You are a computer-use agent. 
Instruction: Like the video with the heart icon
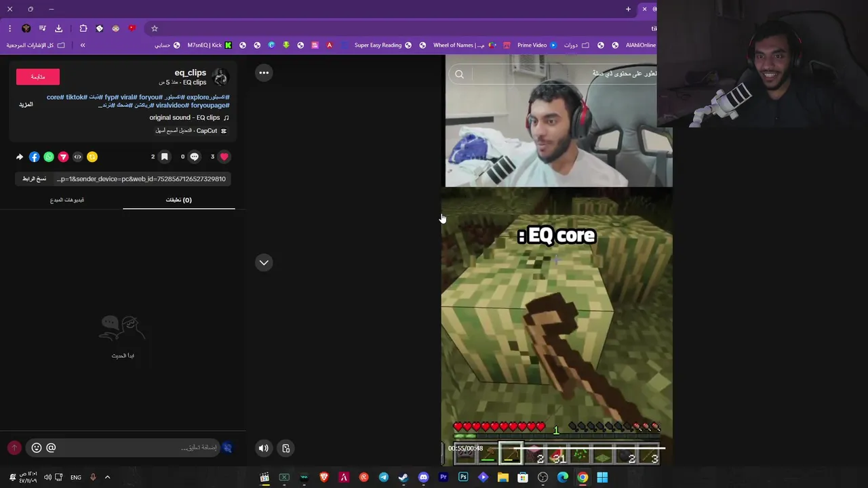[224, 157]
